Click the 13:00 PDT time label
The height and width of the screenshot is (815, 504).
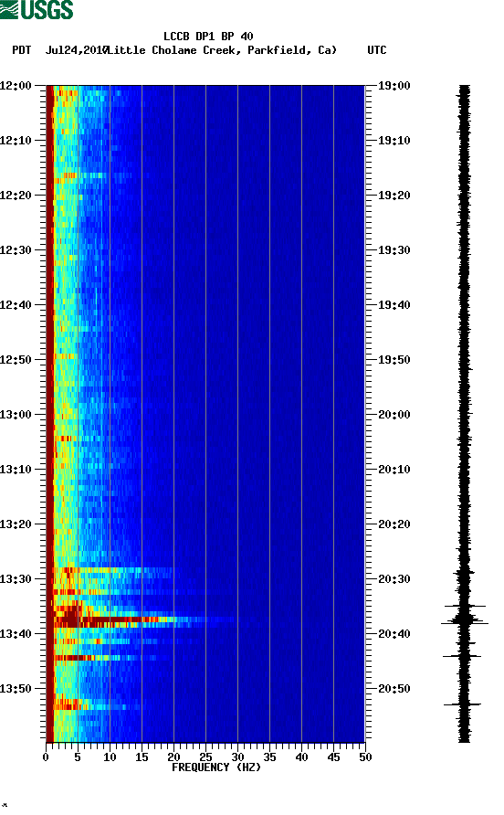(16, 415)
